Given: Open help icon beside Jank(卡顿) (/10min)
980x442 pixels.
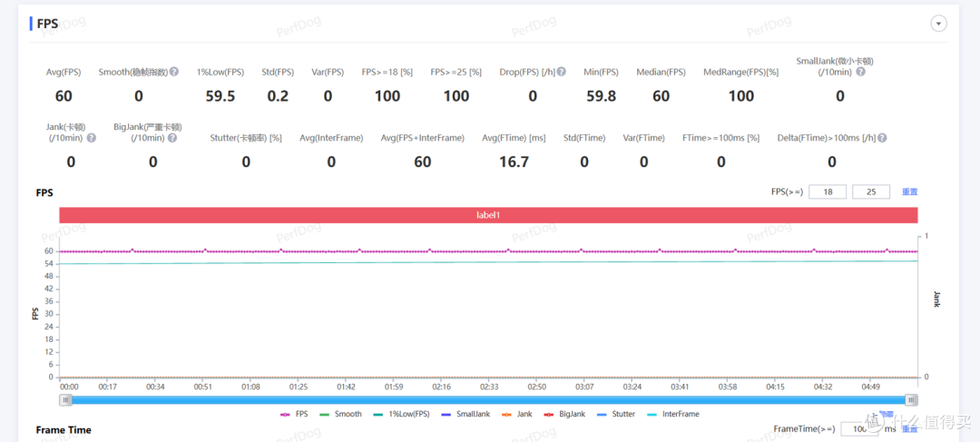Looking at the screenshot, I should 92,138.
